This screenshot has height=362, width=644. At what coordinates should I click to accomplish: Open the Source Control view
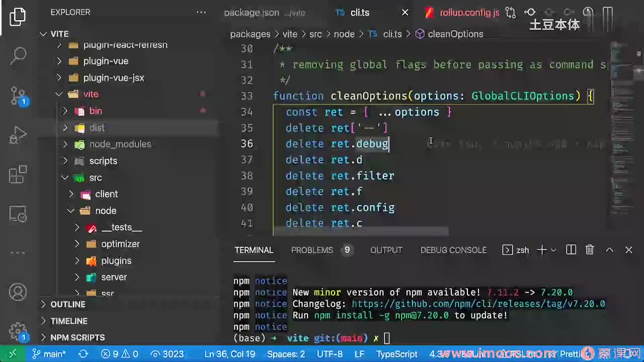(x=18, y=96)
